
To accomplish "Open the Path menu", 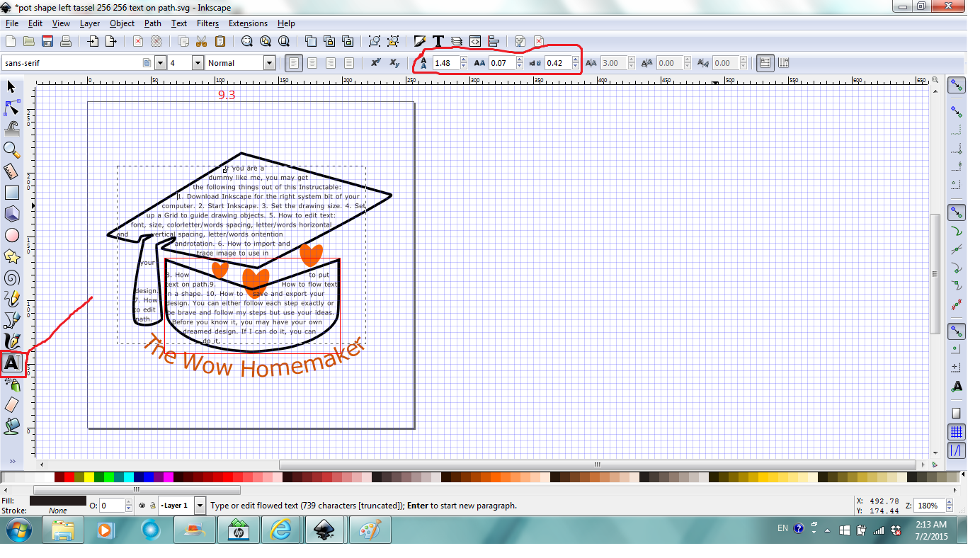I will point(153,23).
